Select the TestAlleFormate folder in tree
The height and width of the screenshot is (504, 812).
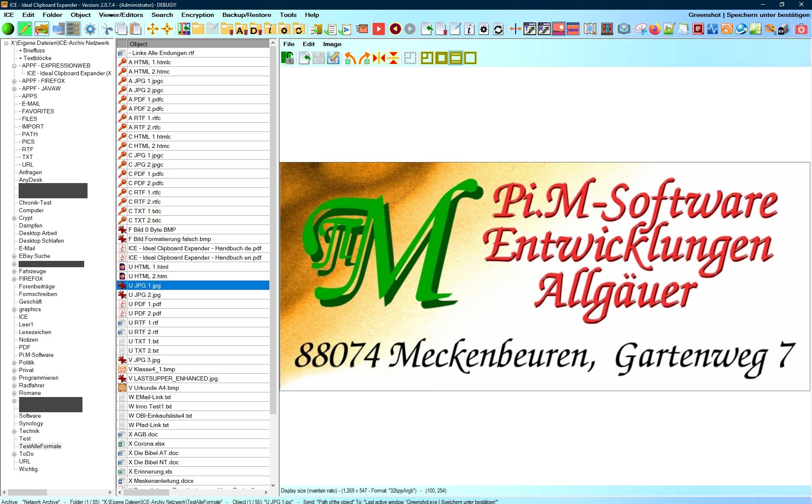[40, 446]
